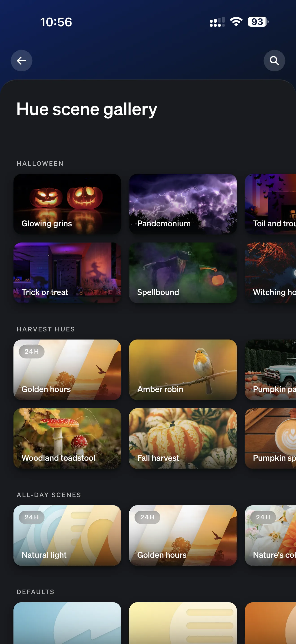
Task: Select the Toil and trouble scene
Action: pyautogui.click(x=270, y=204)
